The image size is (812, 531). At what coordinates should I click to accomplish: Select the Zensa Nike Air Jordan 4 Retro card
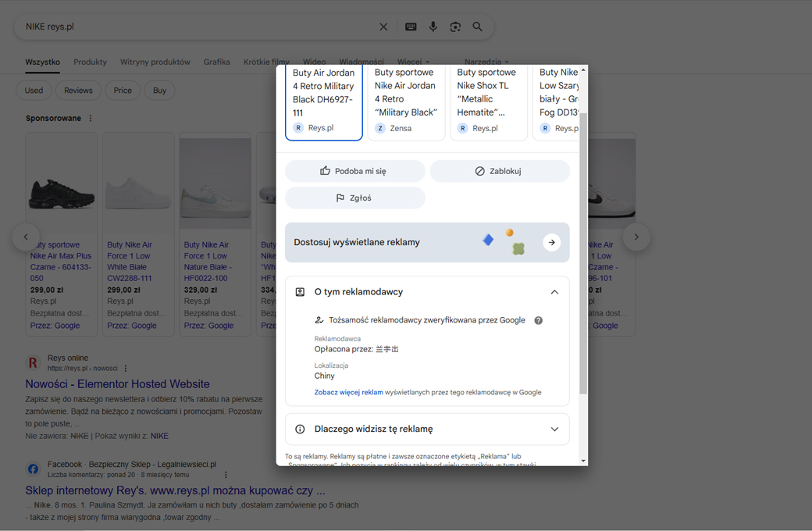pos(406,102)
